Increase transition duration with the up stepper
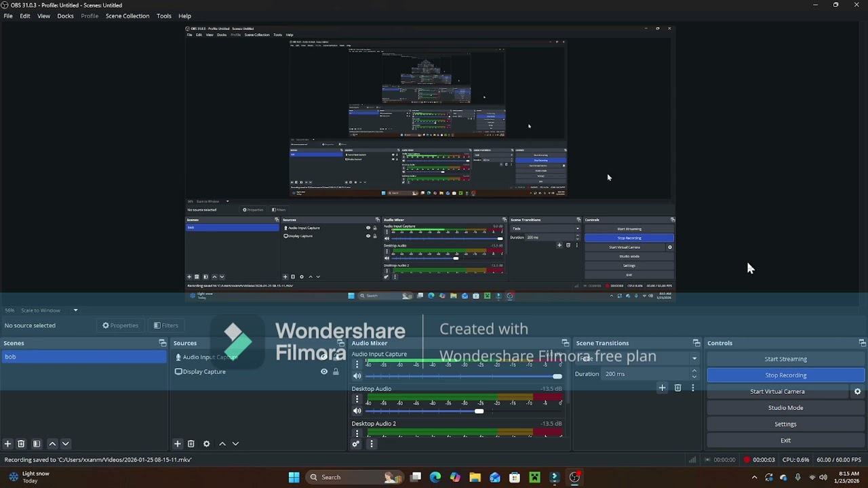The height and width of the screenshot is (488, 868). point(694,371)
